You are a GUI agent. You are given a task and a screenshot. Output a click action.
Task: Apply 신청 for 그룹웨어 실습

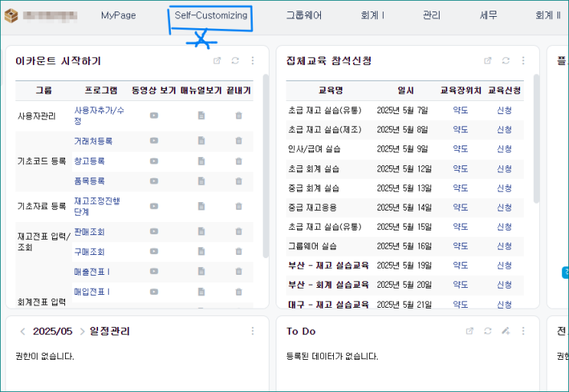click(504, 247)
